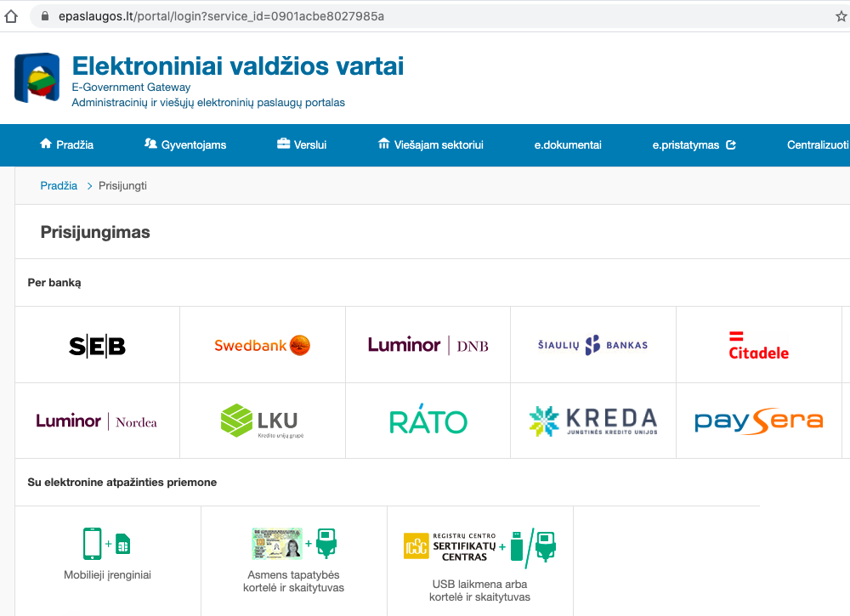Open the Viešajam sektoriui menu item
850x616 pixels.
click(430, 144)
